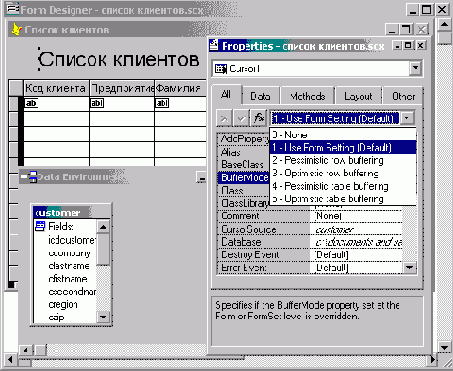Switch to the Data tab
The image size is (453, 371).
coord(260,97)
